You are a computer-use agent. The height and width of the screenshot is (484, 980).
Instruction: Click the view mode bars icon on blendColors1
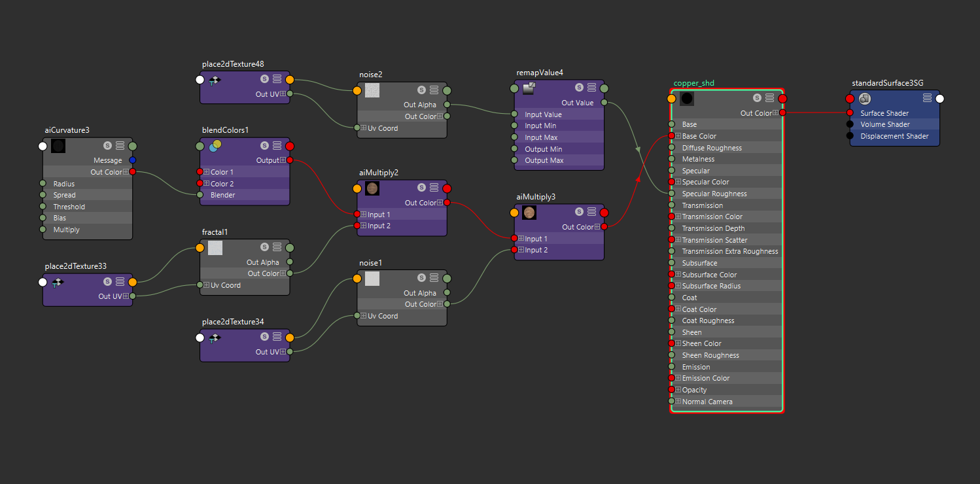277,146
